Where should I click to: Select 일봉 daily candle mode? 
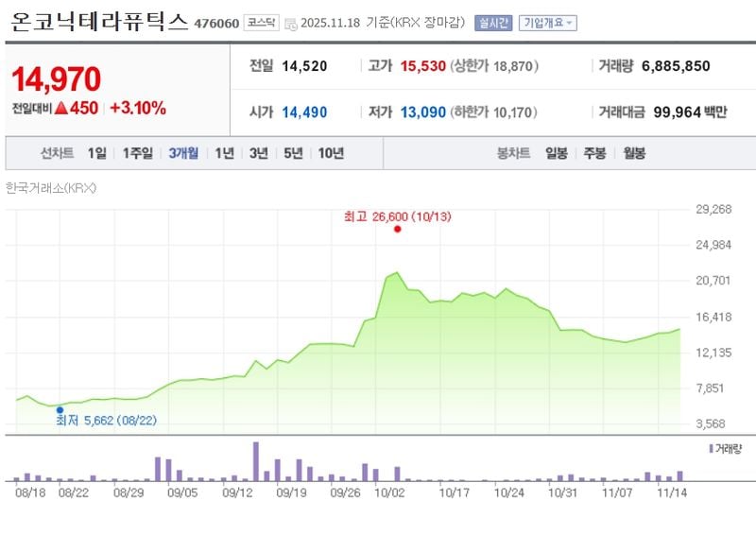tap(558, 153)
